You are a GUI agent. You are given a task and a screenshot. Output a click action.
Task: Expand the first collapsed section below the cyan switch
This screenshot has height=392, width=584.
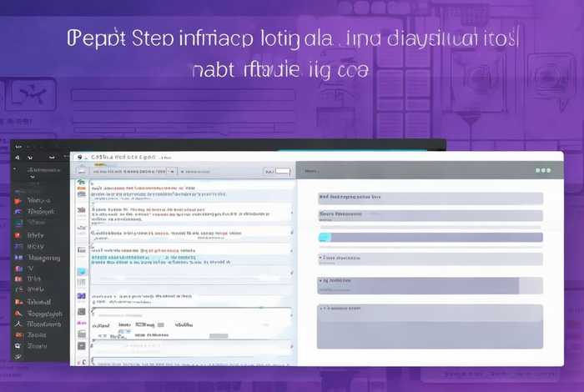click(x=430, y=259)
